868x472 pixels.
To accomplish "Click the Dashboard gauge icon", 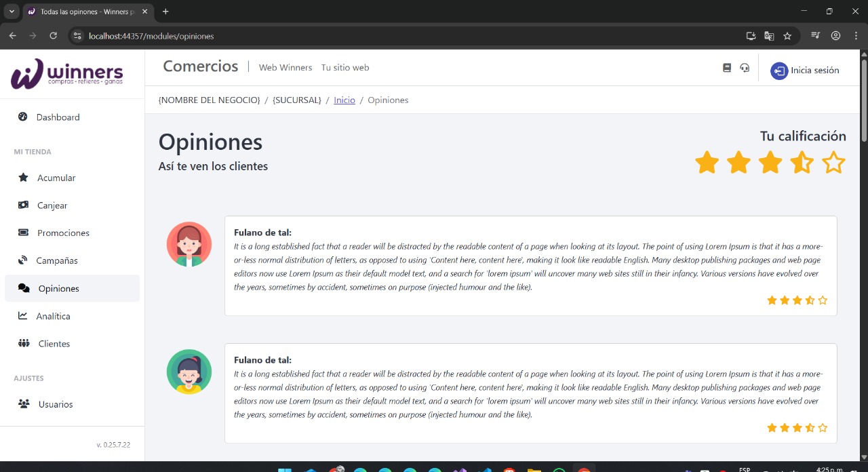I will (22, 117).
